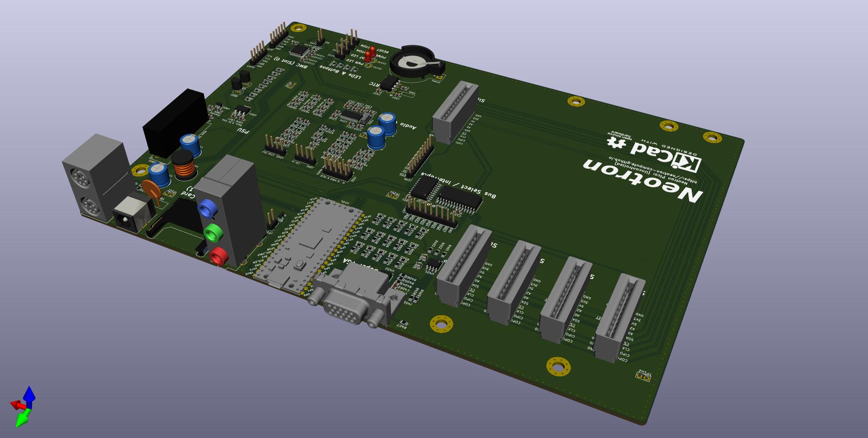
Task: Select the red audio jack
Action: click(x=219, y=256)
